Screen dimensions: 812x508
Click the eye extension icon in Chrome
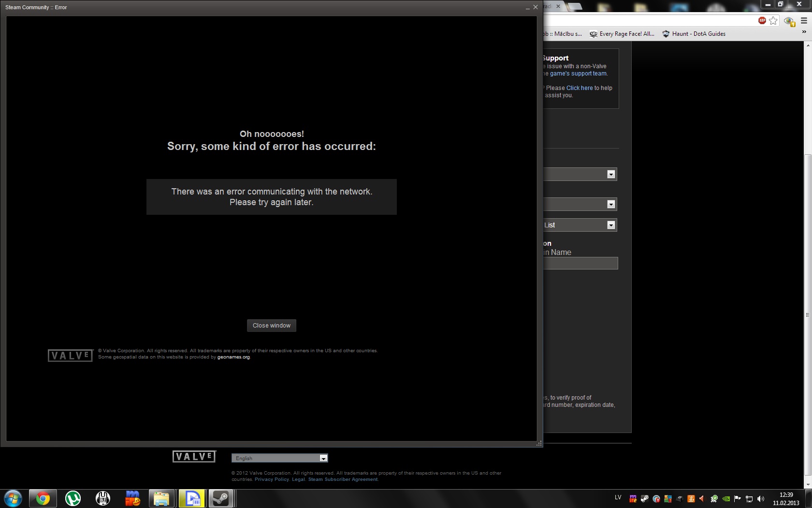(x=789, y=21)
